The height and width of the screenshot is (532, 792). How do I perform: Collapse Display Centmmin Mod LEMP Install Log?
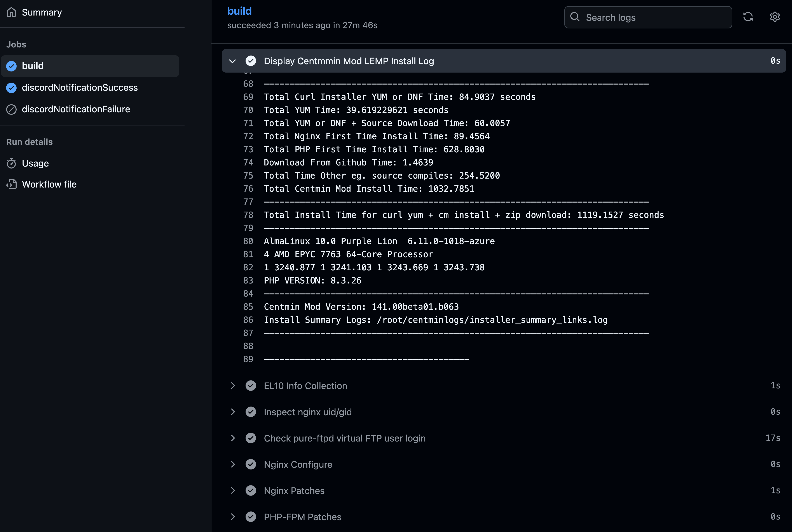232,61
